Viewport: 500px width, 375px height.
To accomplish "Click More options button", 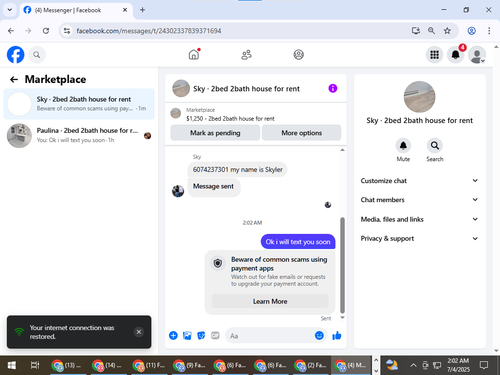I will 301,133.
